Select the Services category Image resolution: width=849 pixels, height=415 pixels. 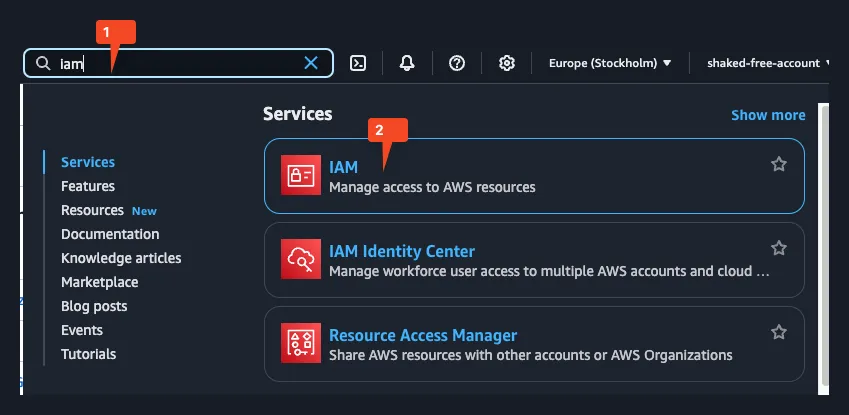click(88, 162)
